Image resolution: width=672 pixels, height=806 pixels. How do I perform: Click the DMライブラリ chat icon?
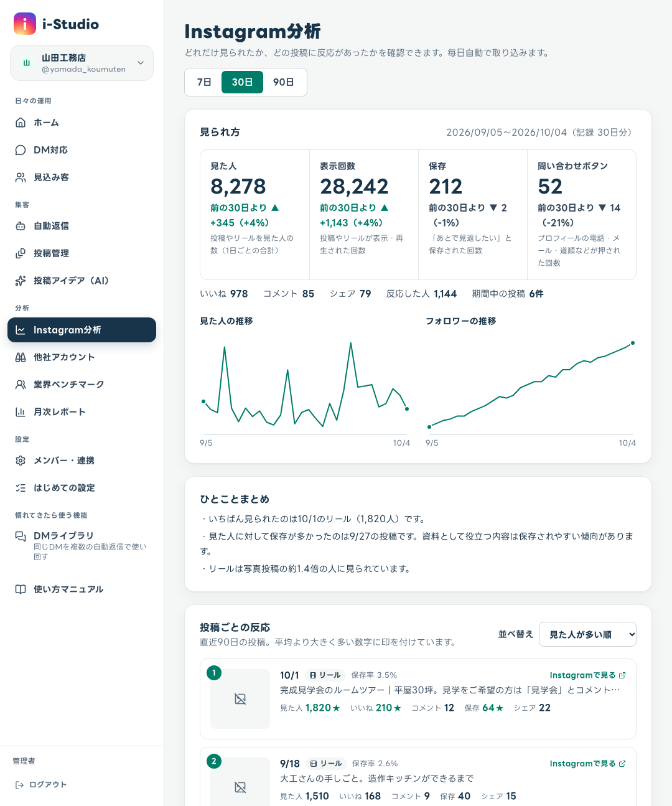pyautogui.click(x=21, y=536)
